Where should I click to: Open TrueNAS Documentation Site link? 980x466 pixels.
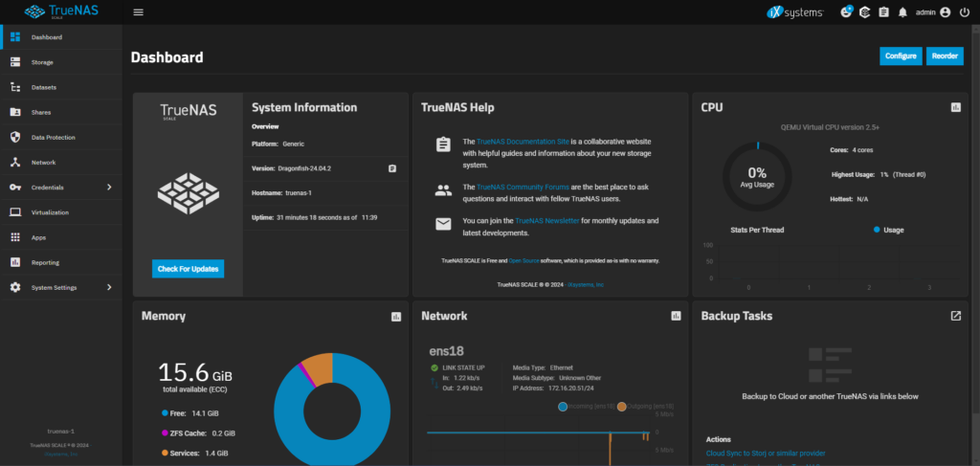pyautogui.click(x=523, y=142)
